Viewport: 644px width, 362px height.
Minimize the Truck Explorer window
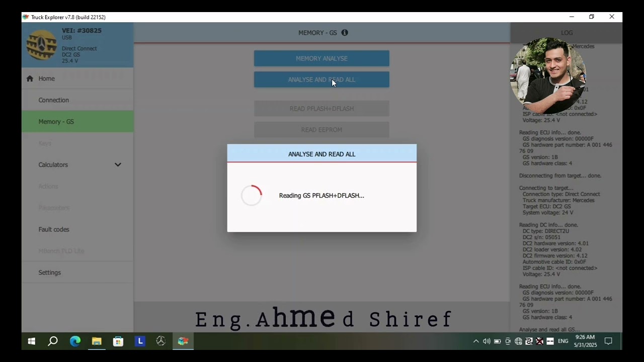click(x=572, y=17)
